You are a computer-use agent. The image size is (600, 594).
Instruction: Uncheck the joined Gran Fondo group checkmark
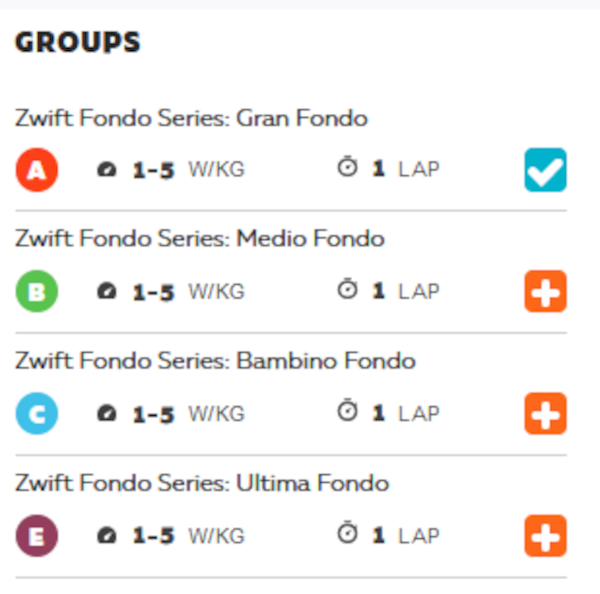tap(545, 170)
